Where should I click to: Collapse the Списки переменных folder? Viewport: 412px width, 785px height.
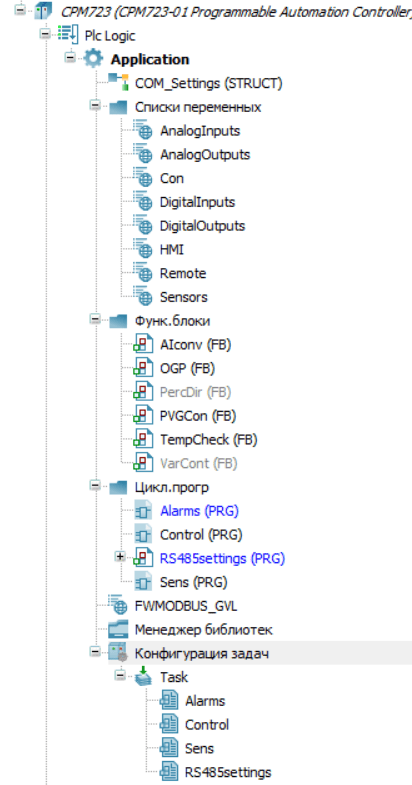[95, 106]
